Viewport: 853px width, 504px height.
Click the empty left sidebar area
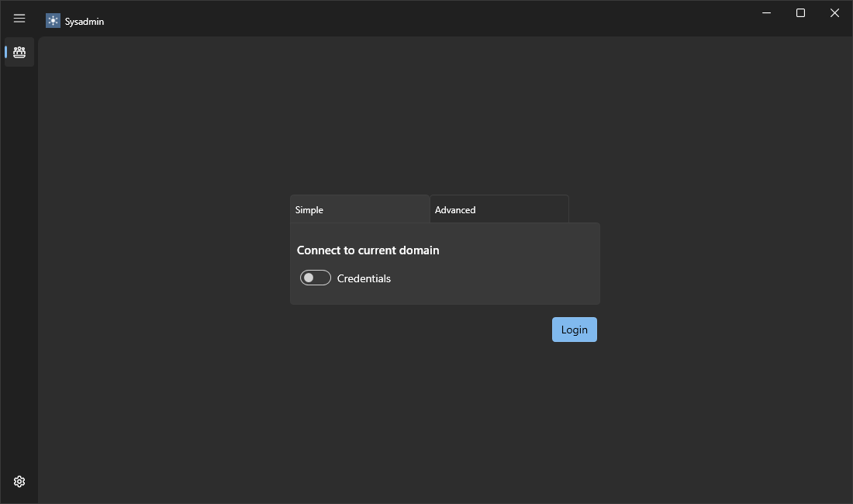pos(19,271)
